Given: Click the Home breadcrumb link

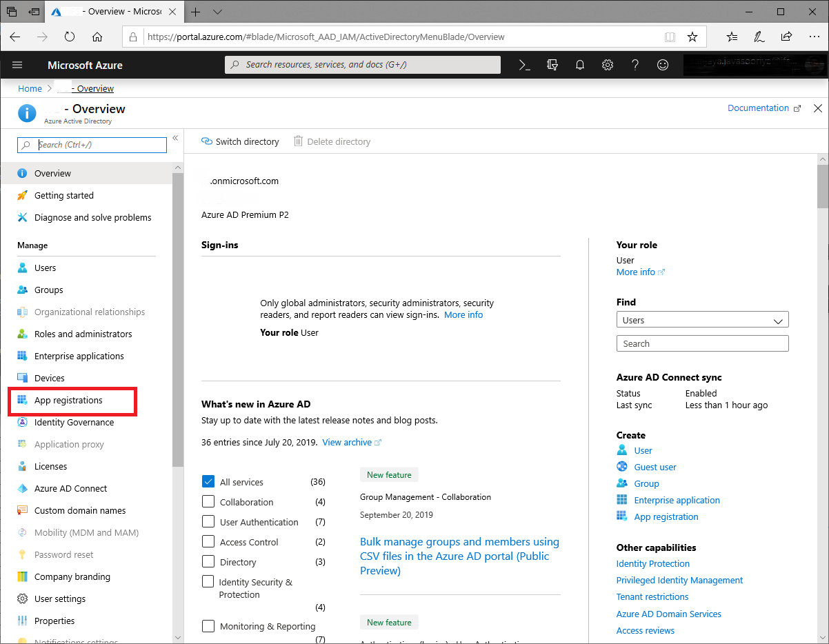Looking at the screenshot, I should click(30, 88).
